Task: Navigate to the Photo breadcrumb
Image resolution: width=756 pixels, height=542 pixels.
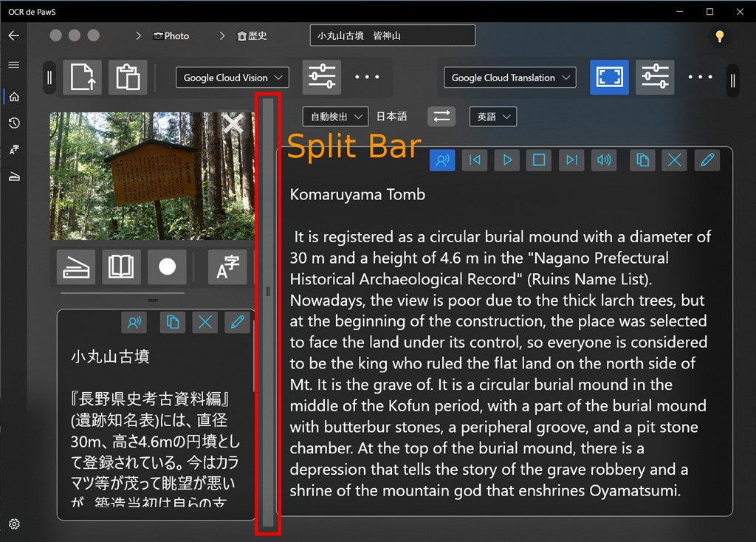Action: [171, 35]
